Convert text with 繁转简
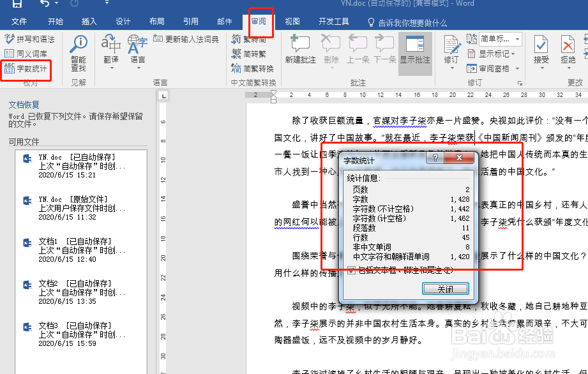The image size is (588, 374). (248, 39)
